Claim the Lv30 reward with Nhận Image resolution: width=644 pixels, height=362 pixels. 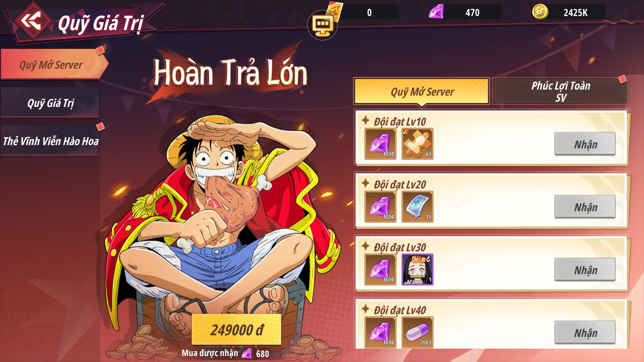coord(585,269)
